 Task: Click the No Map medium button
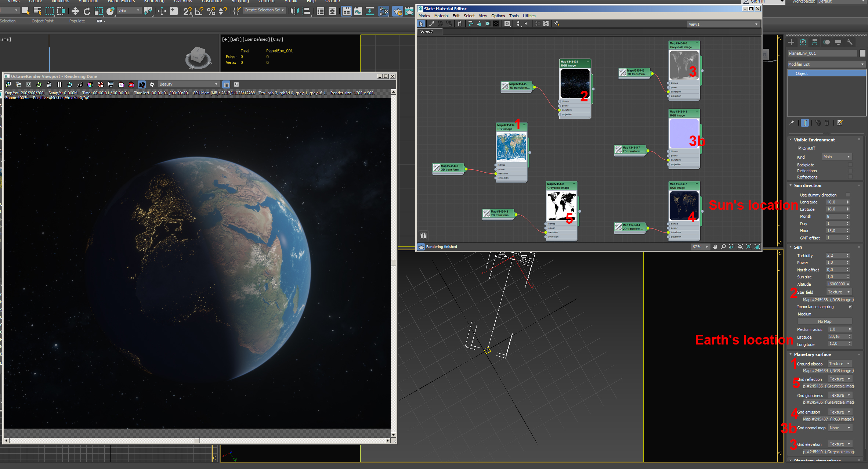[x=824, y=321]
